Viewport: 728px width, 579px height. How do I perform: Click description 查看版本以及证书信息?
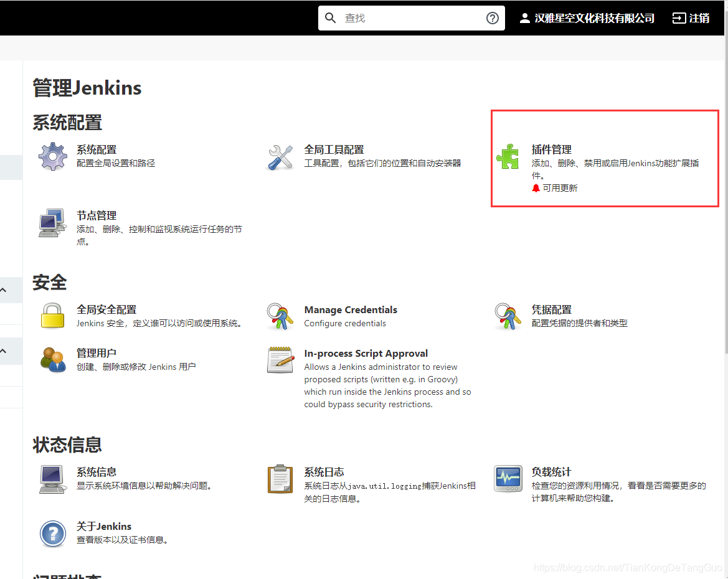pyautogui.click(x=122, y=540)
